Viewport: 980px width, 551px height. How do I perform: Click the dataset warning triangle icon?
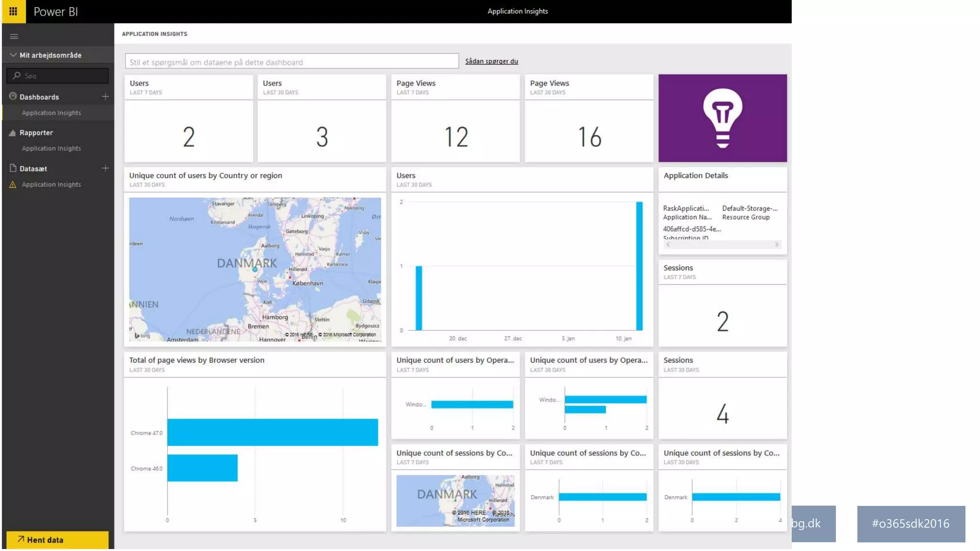13,185
